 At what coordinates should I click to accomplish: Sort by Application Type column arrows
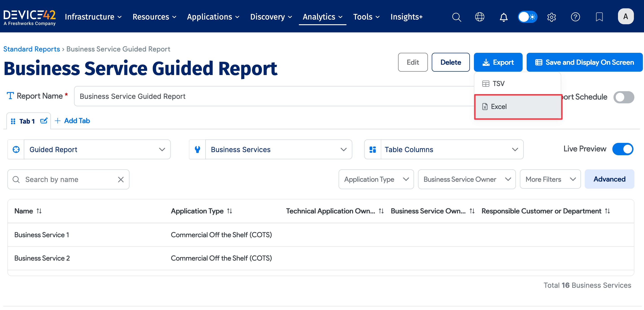point(230,211)
